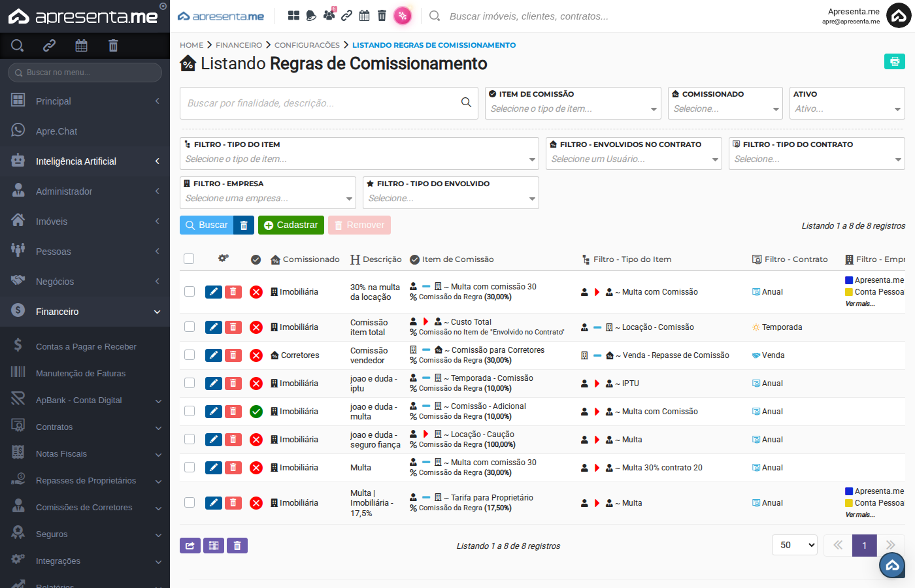915x588 pixels.
Task: Toggle the select-all checkbox in table header
Action: 189,259
